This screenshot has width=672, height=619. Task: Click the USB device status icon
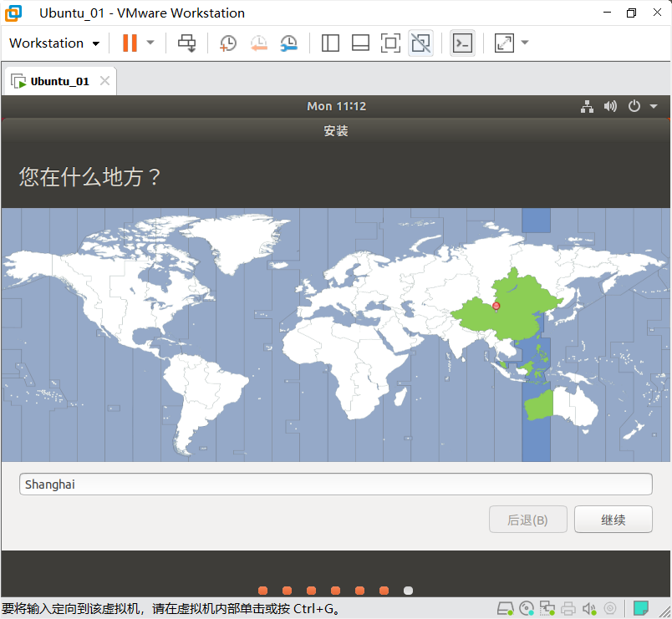(610, 608)
